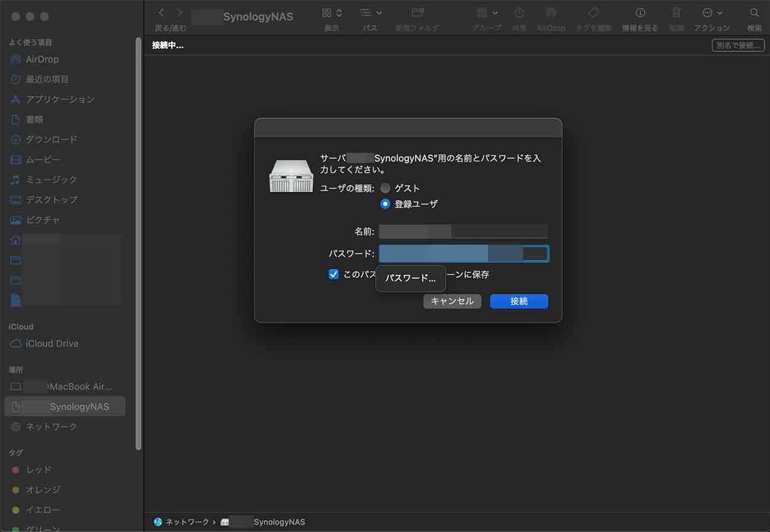Image resolution: width=770 pixels, height=532 pixels.
Task: Click the share (共有) toolbar icon
Action: [519, 12]
